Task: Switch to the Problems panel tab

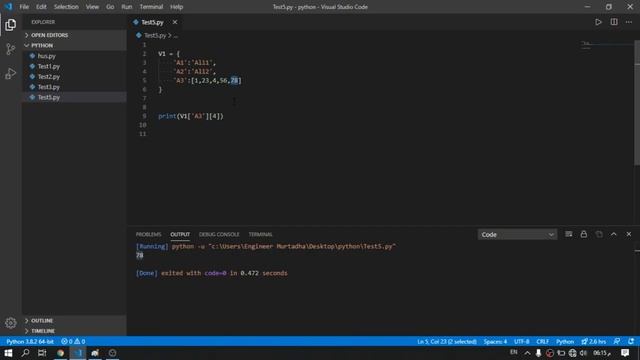Action: tap(149, 234)
